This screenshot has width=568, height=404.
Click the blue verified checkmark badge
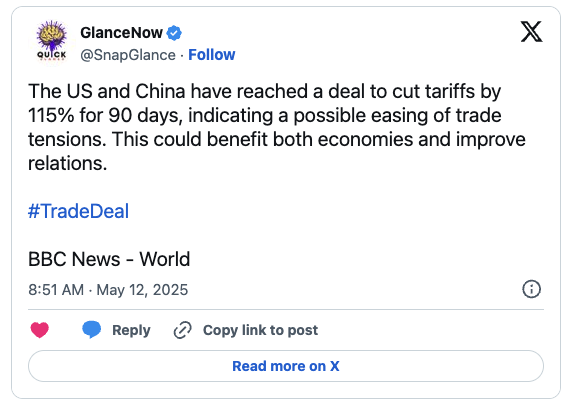tap(174, 33)
